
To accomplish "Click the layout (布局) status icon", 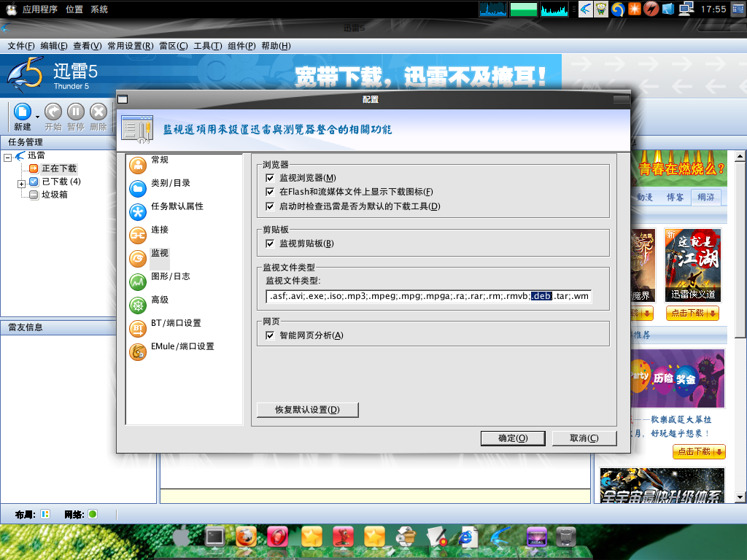I will (45, 514).
